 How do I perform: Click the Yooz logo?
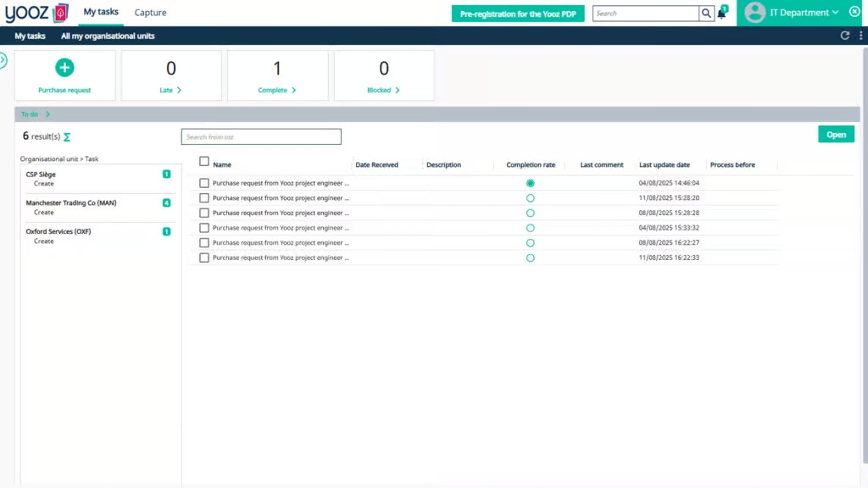(x=36, y=13)
